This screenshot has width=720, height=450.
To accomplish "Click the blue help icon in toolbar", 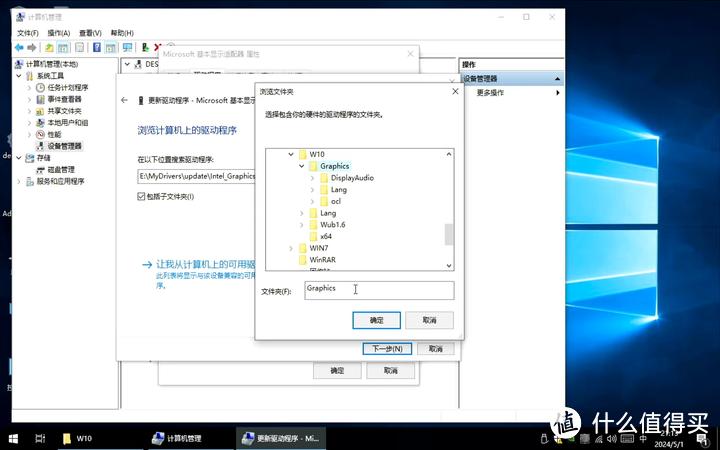I will click(97, 47).
